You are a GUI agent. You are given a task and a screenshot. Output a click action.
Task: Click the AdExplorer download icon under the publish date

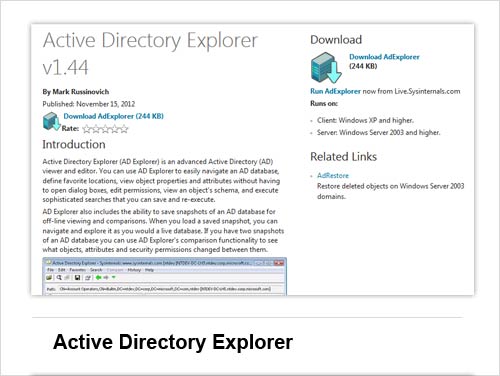[x=51, y=121]
